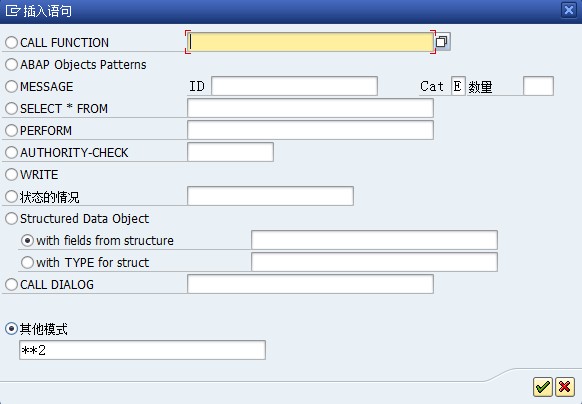Select with TYPE for struct option
The width and height of the screenshot is (582, 404).
click(27, 262)
